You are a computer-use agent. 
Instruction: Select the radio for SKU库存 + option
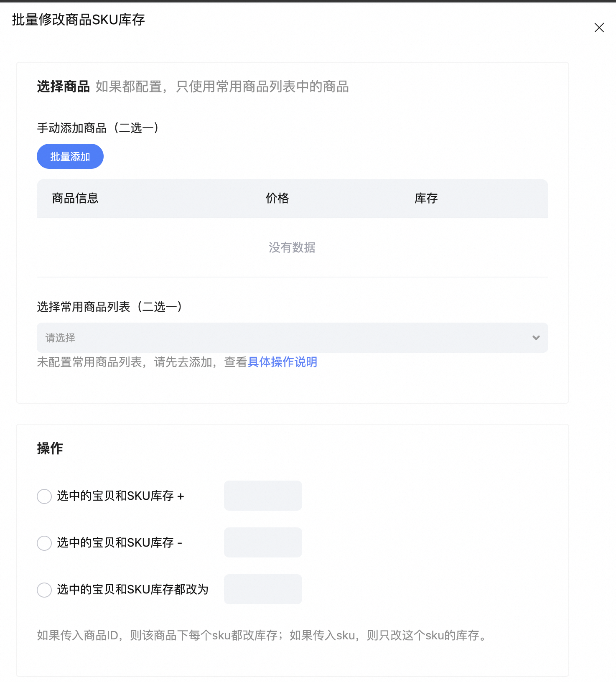pos(44,496)
